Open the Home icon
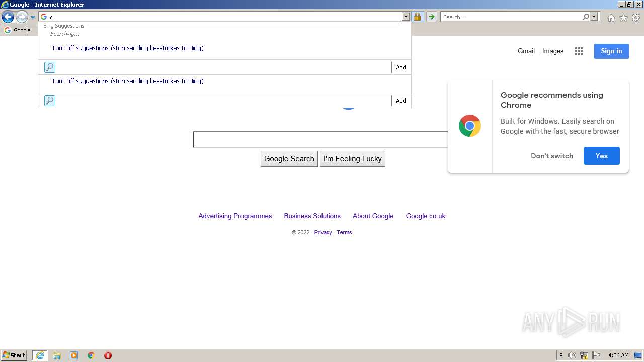Screen dimensions: 644x362 click(x=611, y=18)
